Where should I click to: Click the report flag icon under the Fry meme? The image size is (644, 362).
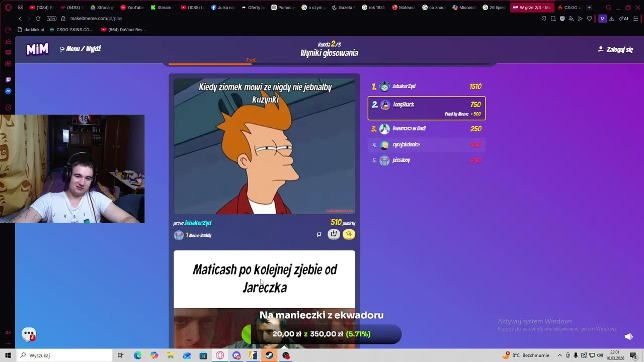(x=319, y=234)
